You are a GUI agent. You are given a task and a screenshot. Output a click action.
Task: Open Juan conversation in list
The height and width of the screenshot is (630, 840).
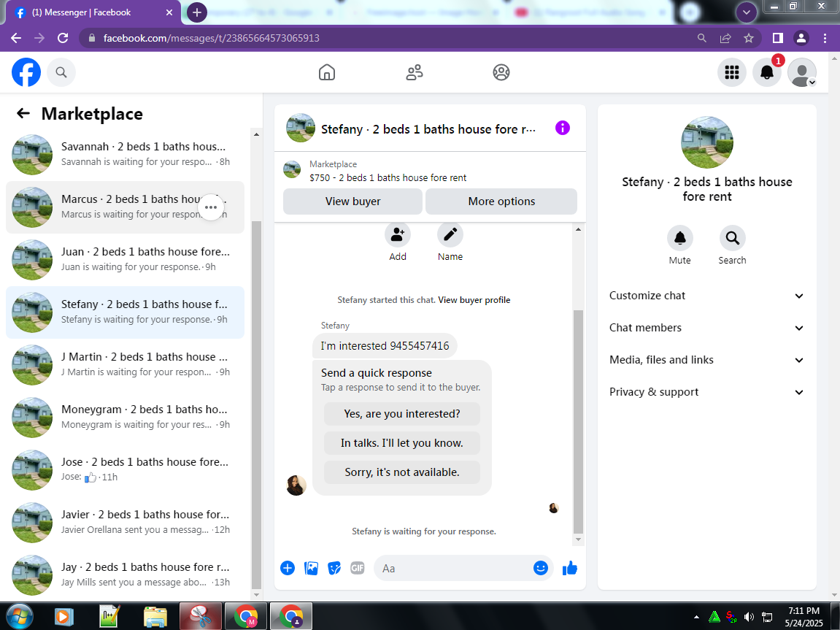pyautogui.click(x=125, y=260)
